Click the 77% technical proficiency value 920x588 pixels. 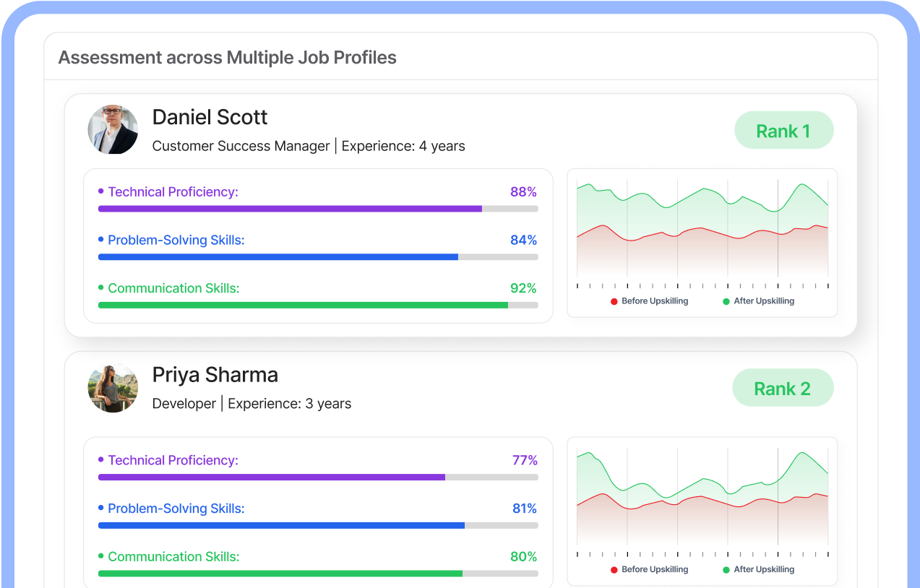525,460
